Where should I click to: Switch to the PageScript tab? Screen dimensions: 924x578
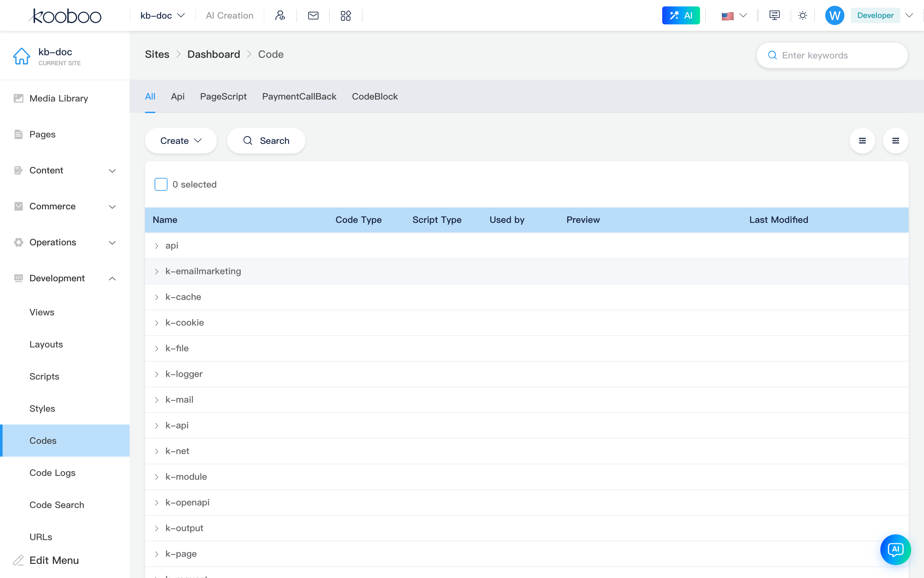[x=223, y=96]
